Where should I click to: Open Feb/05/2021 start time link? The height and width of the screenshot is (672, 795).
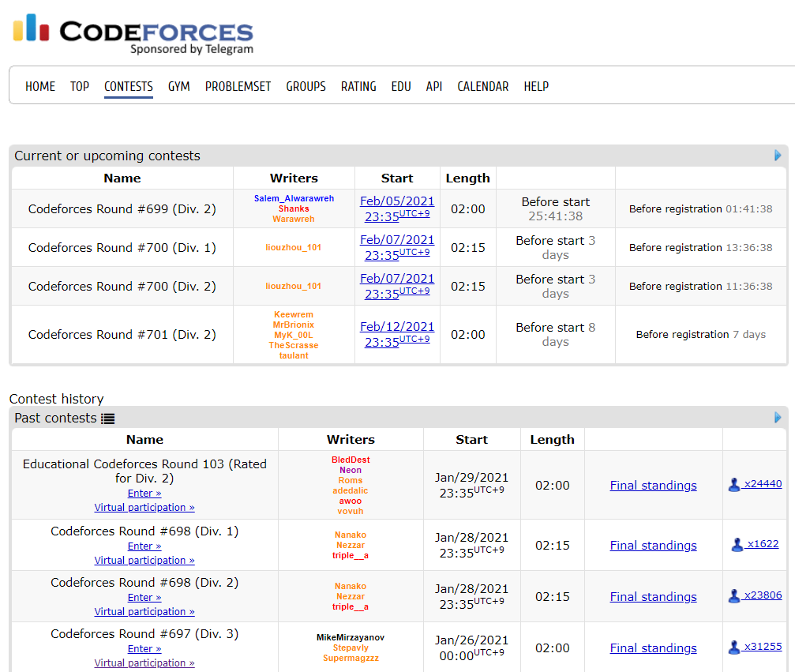coord(397,209)
